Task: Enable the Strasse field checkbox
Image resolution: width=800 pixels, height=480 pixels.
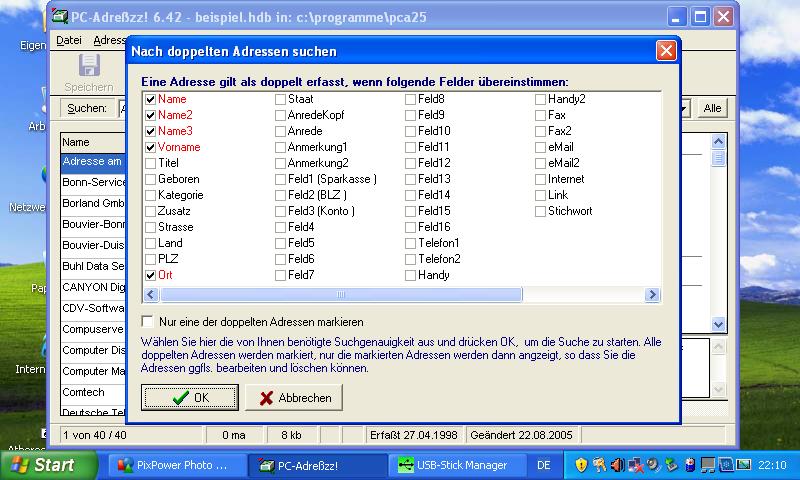Action: 151,227
